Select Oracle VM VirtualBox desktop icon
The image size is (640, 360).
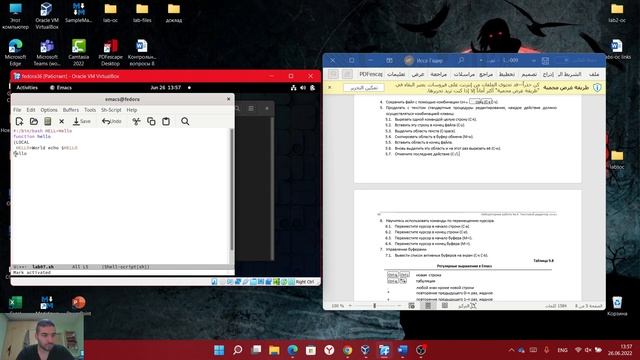point(47,16)
